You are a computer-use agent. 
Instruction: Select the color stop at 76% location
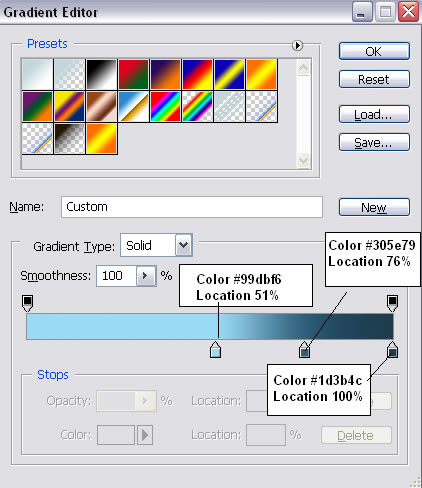pos(304,350)
